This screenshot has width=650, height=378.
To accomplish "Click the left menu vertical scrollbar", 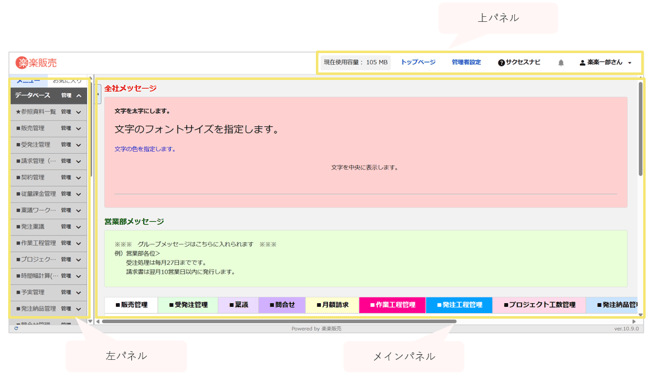I will (x=90, y=130).
